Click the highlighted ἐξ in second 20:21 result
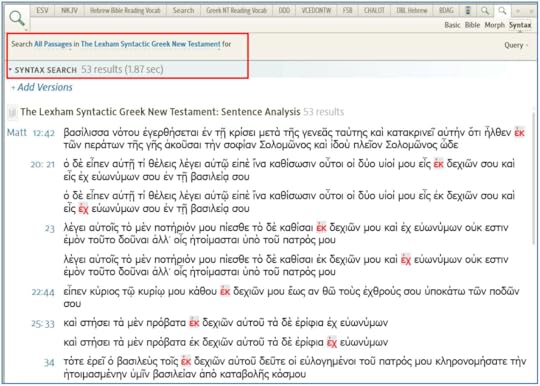This screenshot has width=540, height=386. pyautogui.click(x=83, y=209)
